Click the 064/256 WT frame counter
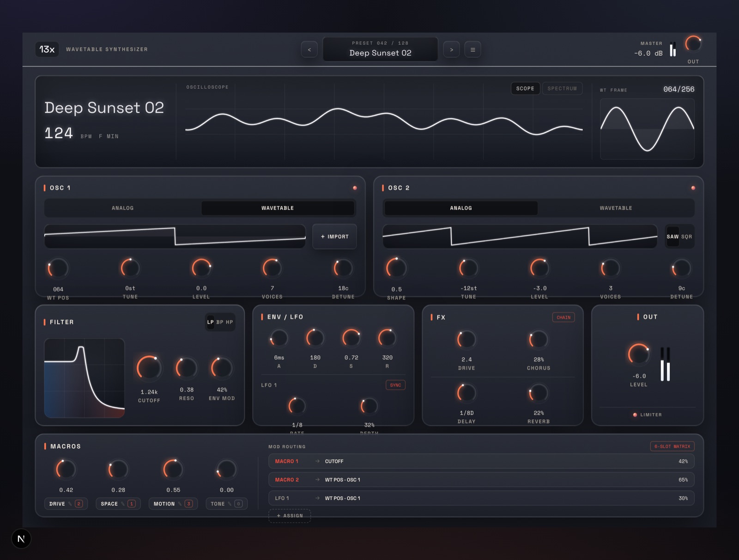 pyautogui.click(x=678, y=89)
